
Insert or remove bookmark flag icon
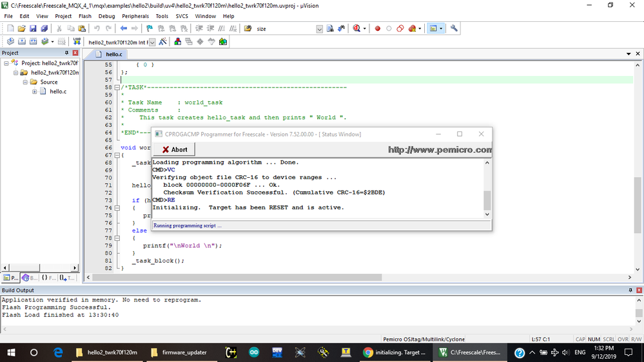tap(150, 28)
